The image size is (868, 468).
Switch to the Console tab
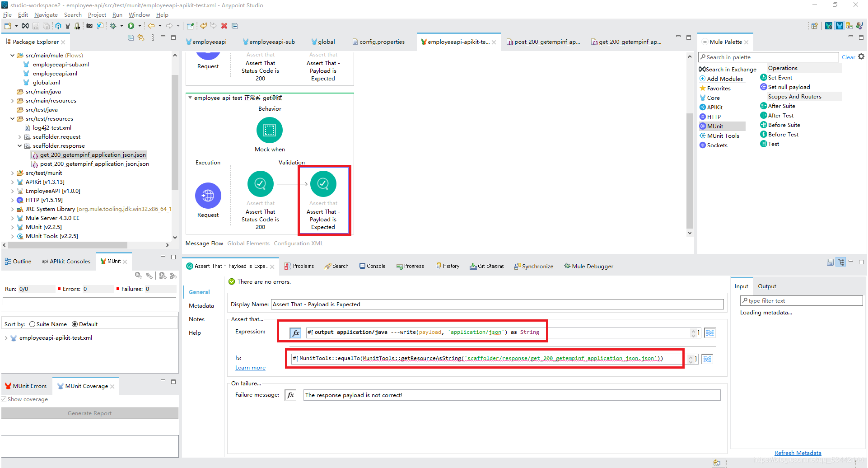[x=373, y=266]
